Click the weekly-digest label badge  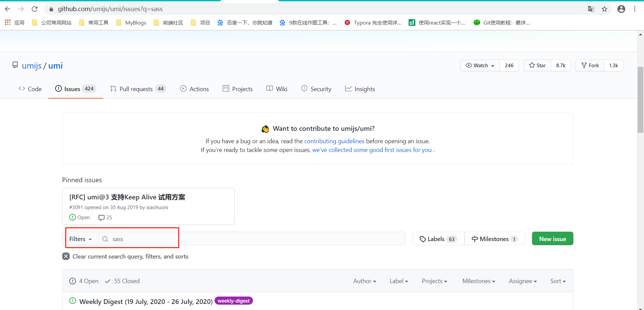click(234, 301)
